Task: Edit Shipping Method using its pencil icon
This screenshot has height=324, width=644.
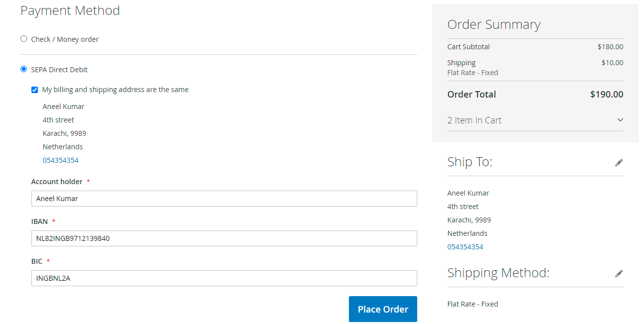Action: pyautogui.click(x=619, y=274)
